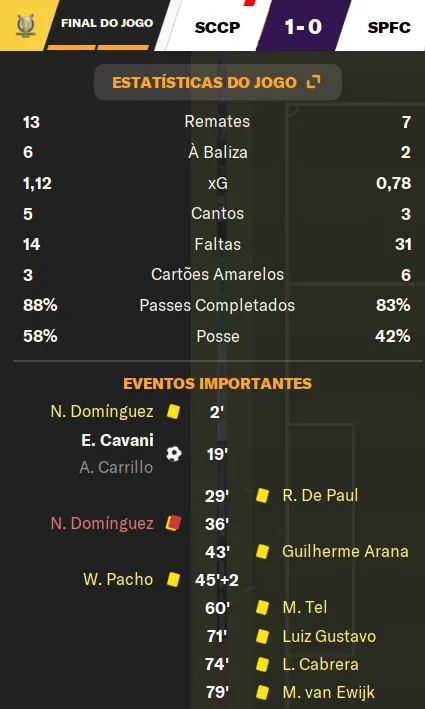Screen dimensions: 425x709
Task: Click Guilherme Arana in the events list
Action: (x=345, y=551)
